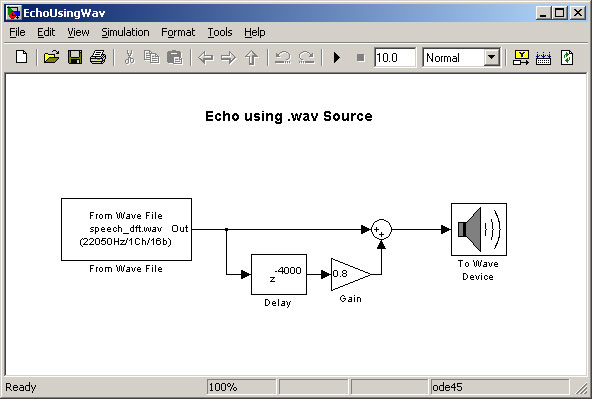Screen dimensions: 592x399
Task: Expand the Normal simulation mode dropdown
Action: [491, 58]
